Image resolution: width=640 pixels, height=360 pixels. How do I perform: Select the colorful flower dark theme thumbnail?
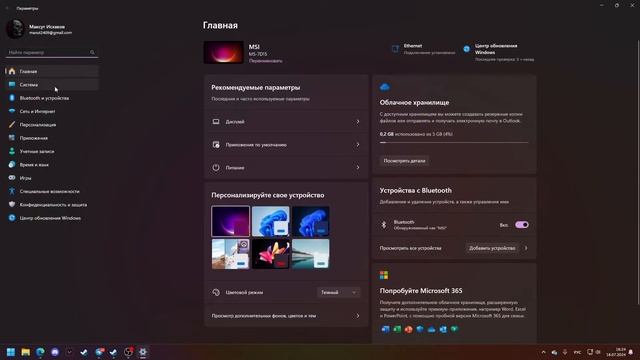coord(271,254)
